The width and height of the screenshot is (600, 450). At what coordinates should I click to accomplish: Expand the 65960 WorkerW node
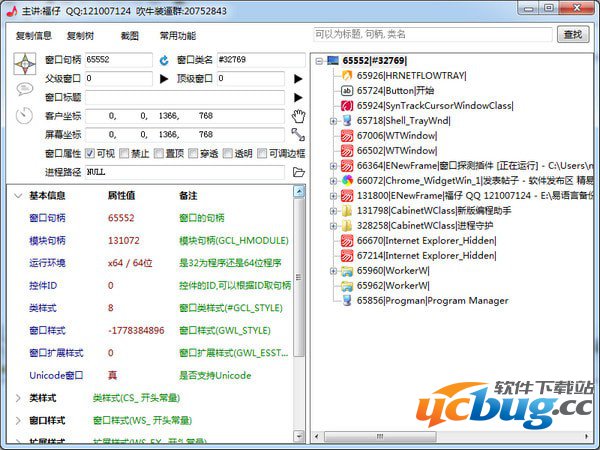tap(333, 271)
